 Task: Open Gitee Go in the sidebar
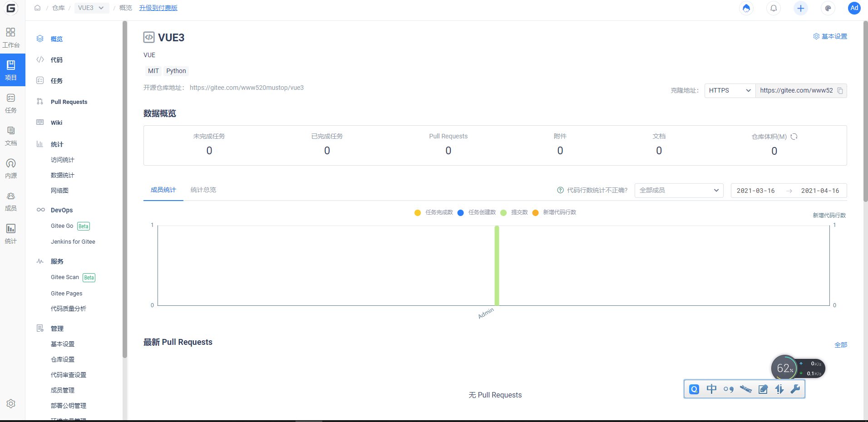pos(62,226)
